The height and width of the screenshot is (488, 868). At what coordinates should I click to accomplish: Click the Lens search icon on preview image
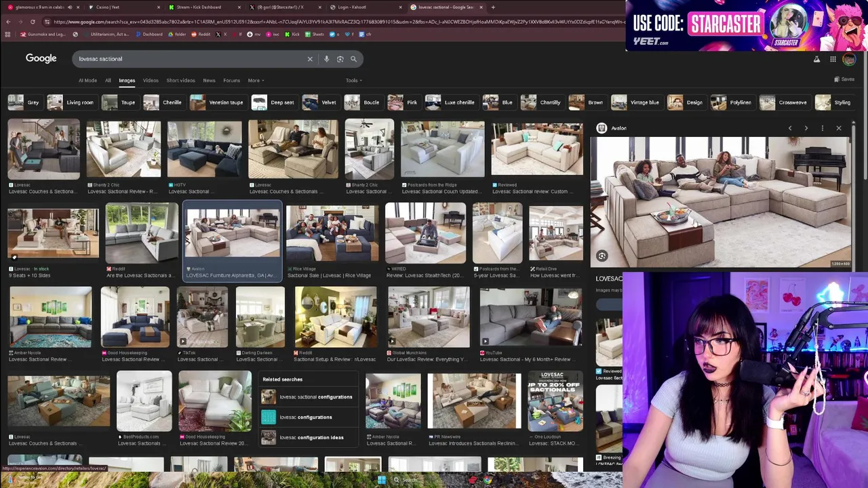pyautogui.click(x=601, y=256)
